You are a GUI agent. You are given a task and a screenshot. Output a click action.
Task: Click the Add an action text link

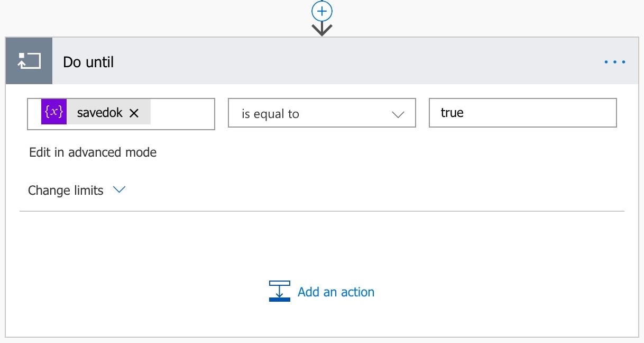336,292
